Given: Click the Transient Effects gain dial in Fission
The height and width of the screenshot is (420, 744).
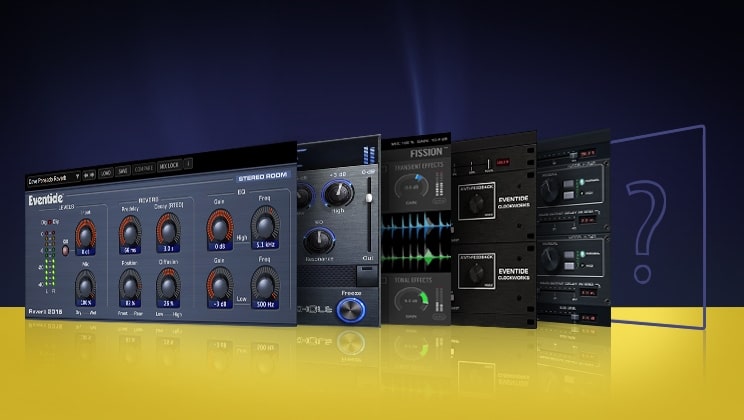Looking at the screenshot, I should (411, 187).
